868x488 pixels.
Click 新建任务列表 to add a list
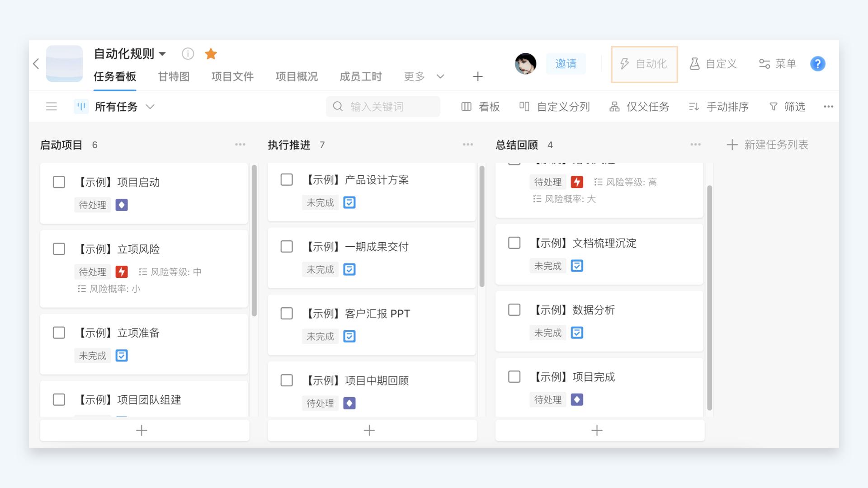click(767, 145)
